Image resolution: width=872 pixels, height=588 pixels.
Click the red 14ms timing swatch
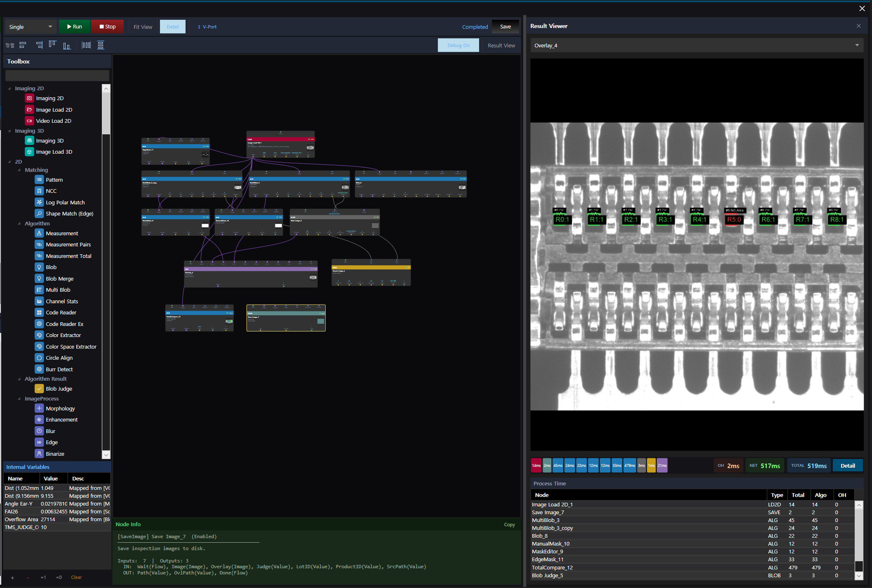coord(536,466)
